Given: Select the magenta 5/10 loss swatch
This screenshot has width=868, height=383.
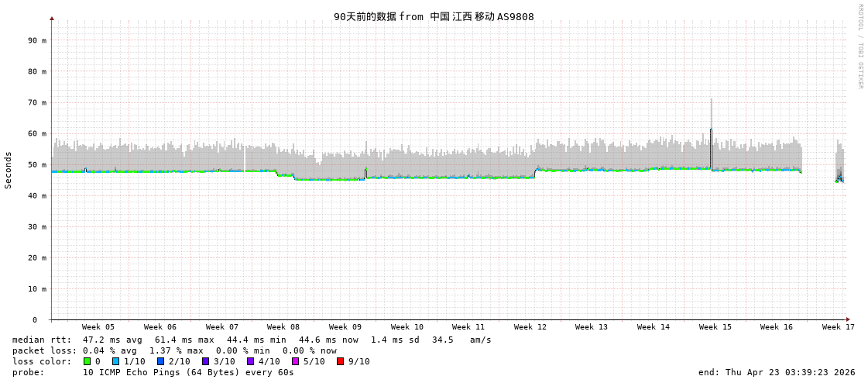Looking at the screenshot, I should tap(295, 361).
